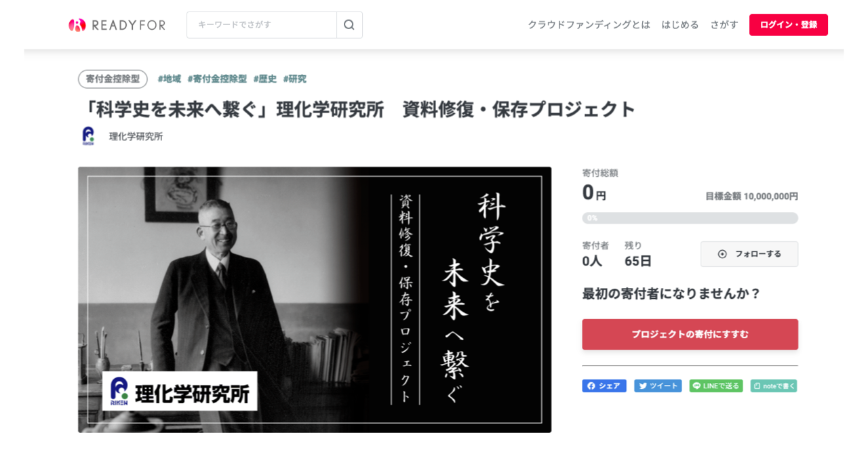Click the キーワードでさがす search field
The height and width of the screenshot is (454, 868).
(x=262, y=25)
